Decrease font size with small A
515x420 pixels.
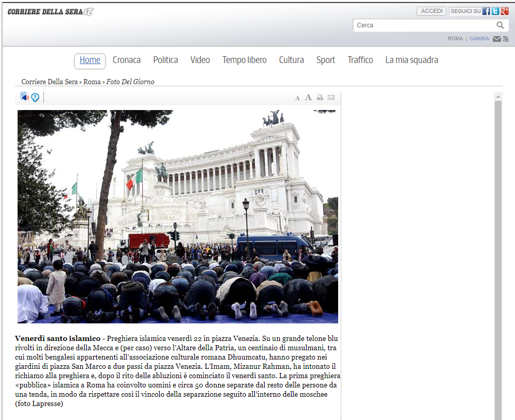coord(297,98)
